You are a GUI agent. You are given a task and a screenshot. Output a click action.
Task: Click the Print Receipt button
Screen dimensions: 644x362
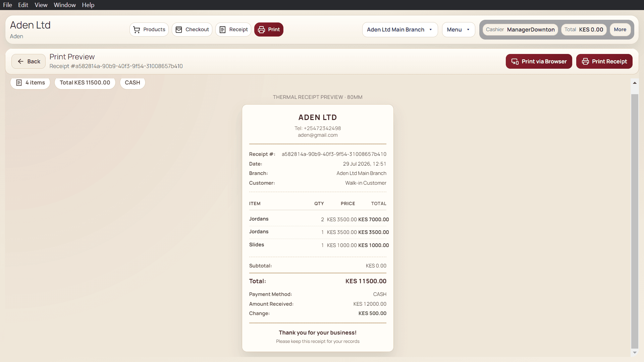[604, 61]
